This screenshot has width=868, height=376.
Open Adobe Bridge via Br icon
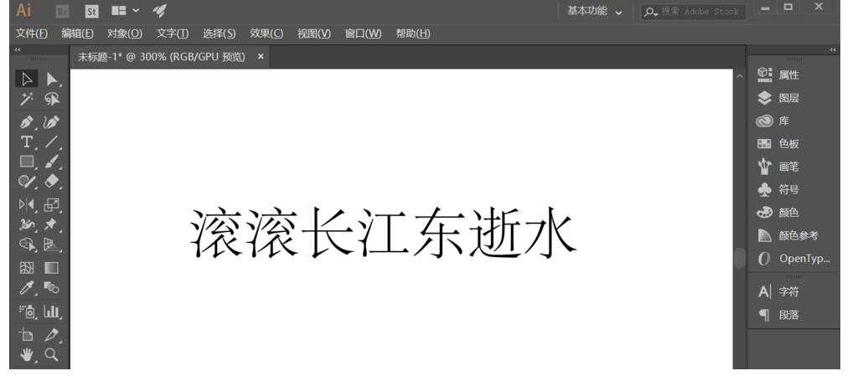pyautogui.click(x=63, y=11)
